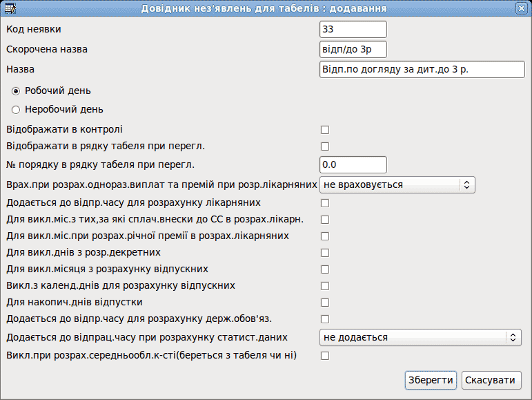This screenshot has height=400, width=532.
Task: Tick Викл.з календ.днів для розрахунку відпускних
Action: coord(325,286)
